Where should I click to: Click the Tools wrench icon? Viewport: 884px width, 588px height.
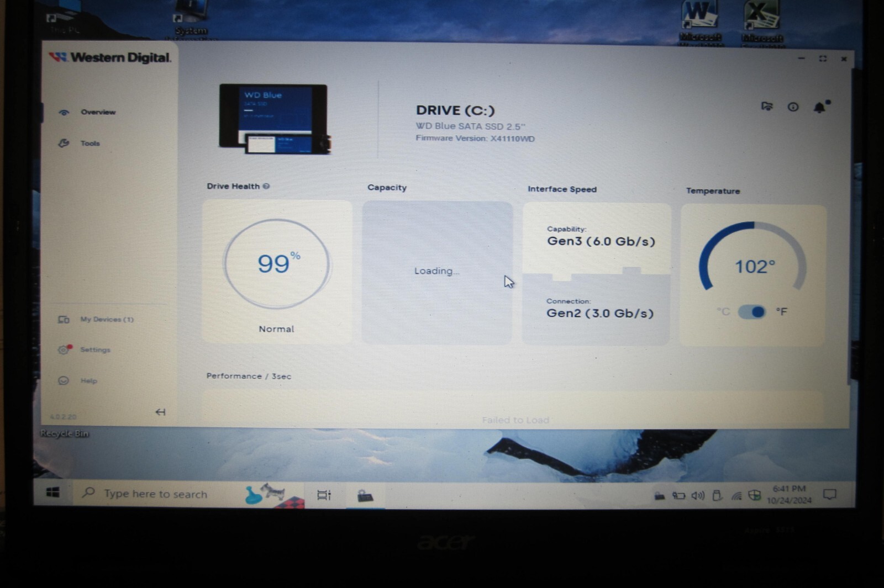pos(64,144)
